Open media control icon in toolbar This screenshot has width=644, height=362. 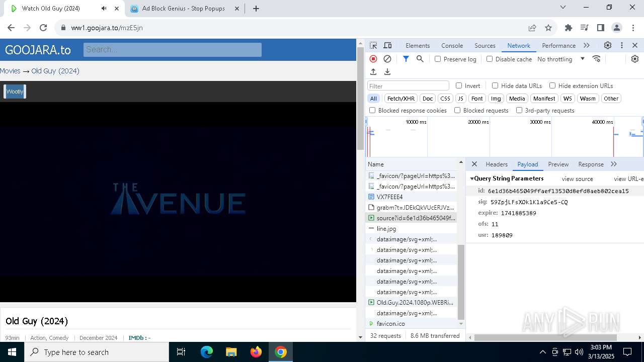[x=584, y=28]
